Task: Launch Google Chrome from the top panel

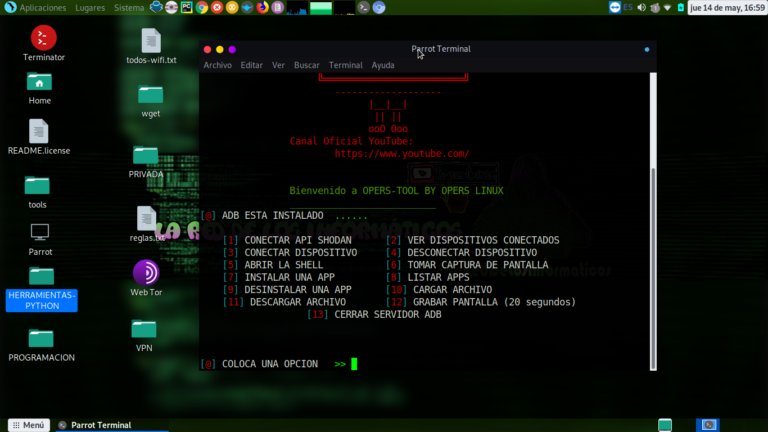Action: [202, 7]
